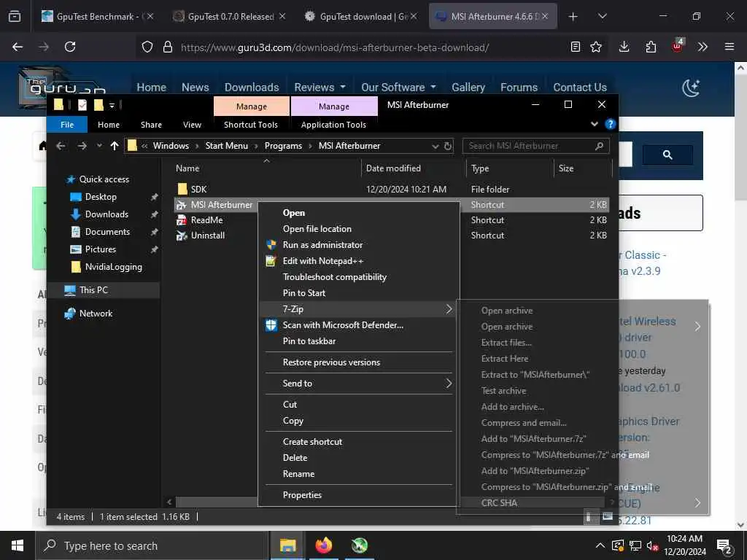
Task: Open the Firefox hamburger menu
Action: (x=729, y=47)
